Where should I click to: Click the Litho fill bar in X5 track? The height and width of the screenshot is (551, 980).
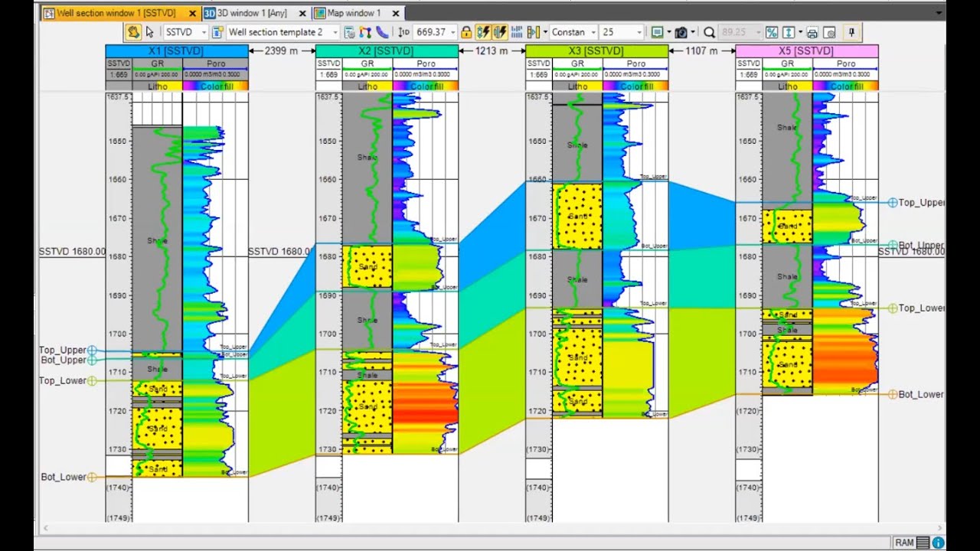[x=787, y=86]
